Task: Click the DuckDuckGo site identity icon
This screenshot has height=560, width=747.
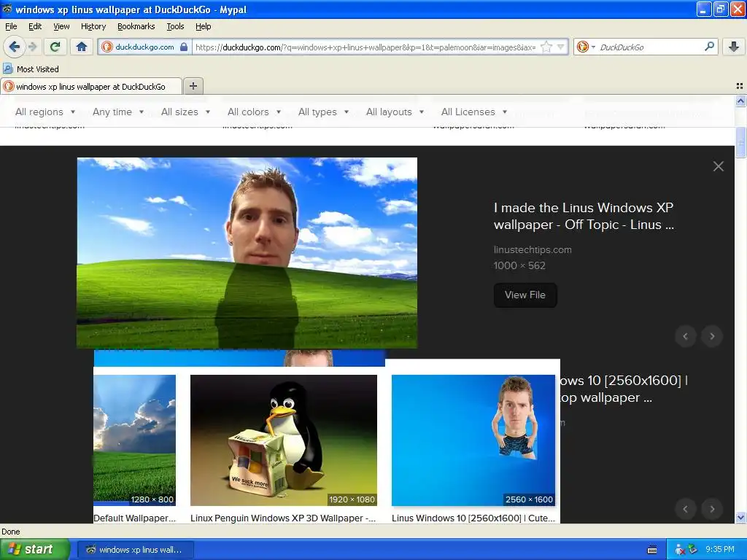Action: pyautogui.click(x=107, y=47)
